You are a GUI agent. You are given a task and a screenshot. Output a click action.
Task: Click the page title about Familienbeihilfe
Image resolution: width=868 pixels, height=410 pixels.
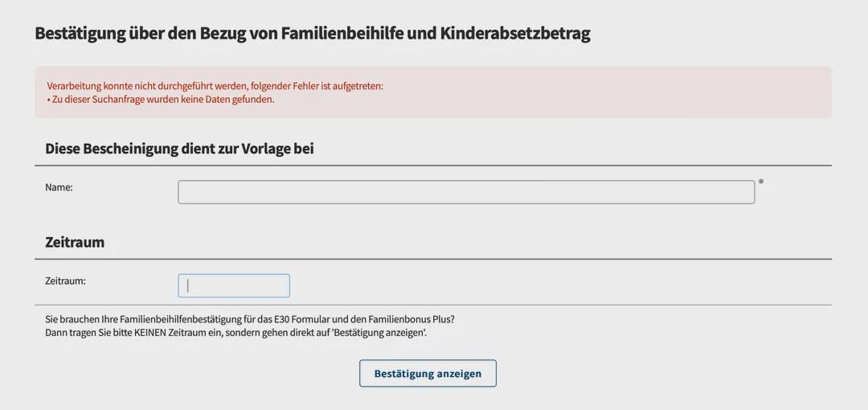(x=312, y=33)
